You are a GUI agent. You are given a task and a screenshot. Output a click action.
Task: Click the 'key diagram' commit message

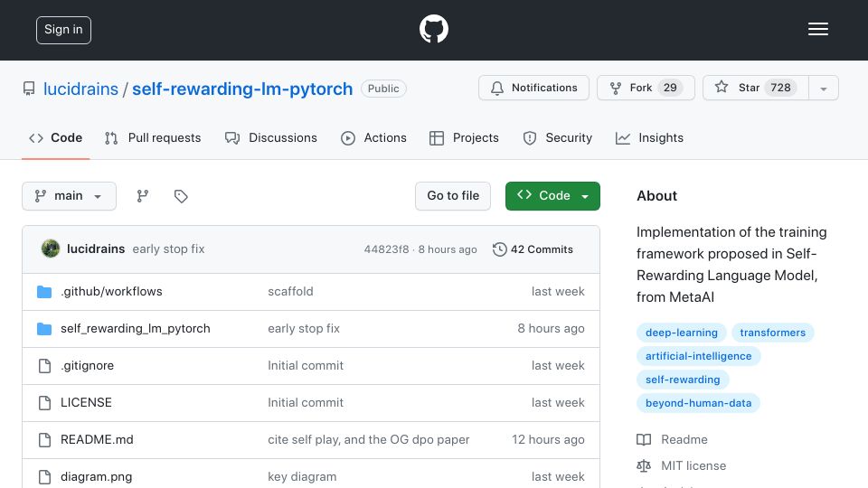click(x=302, y=477)
